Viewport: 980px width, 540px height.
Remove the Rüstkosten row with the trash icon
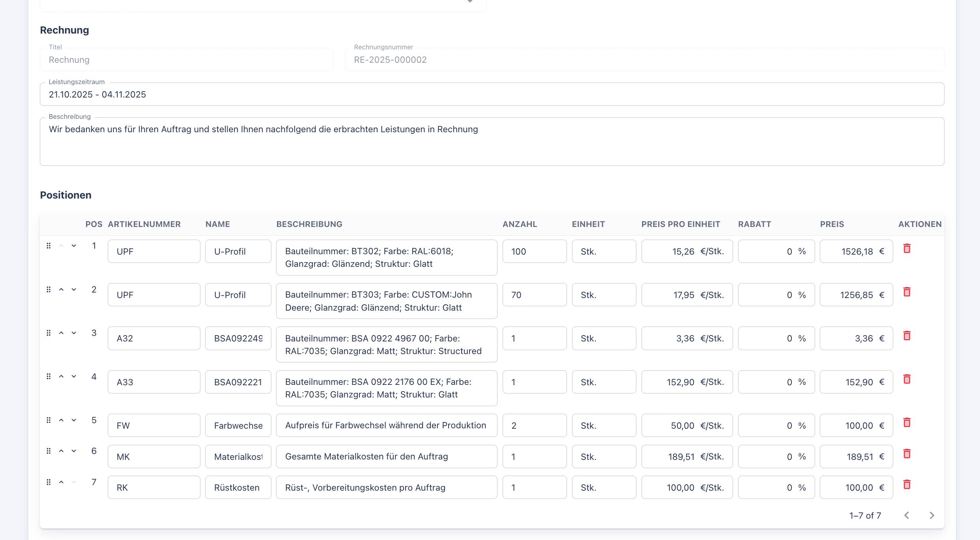(x=907, y=485)
